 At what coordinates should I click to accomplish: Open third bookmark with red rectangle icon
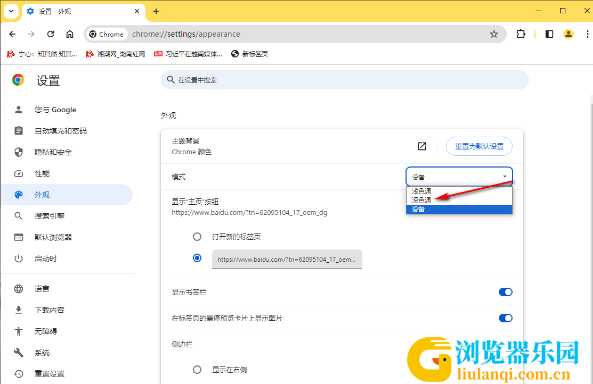point(188,54)
